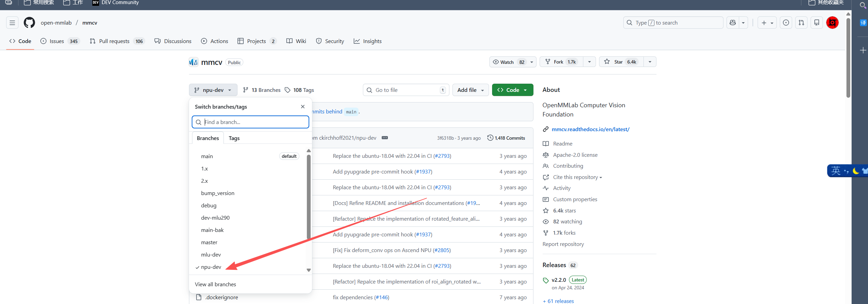The height and width of the screenshot is (304, 868).
Task: Go to the Discussions tab
Action: click(173, 41)
